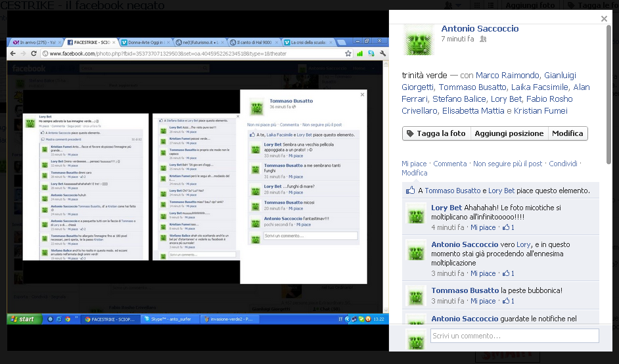Open Lory Bet's name on the 'Ahahahah' comment
Image resolution: width=619 pixels, height=364 pixels.
tap(446, 208)
